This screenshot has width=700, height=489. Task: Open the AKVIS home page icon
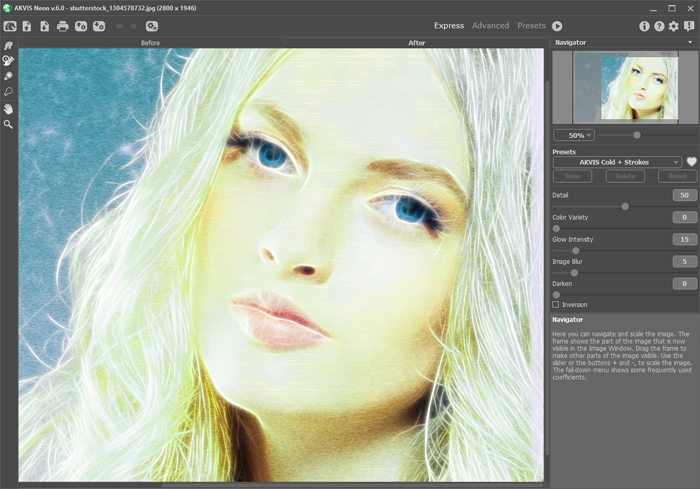9,26
